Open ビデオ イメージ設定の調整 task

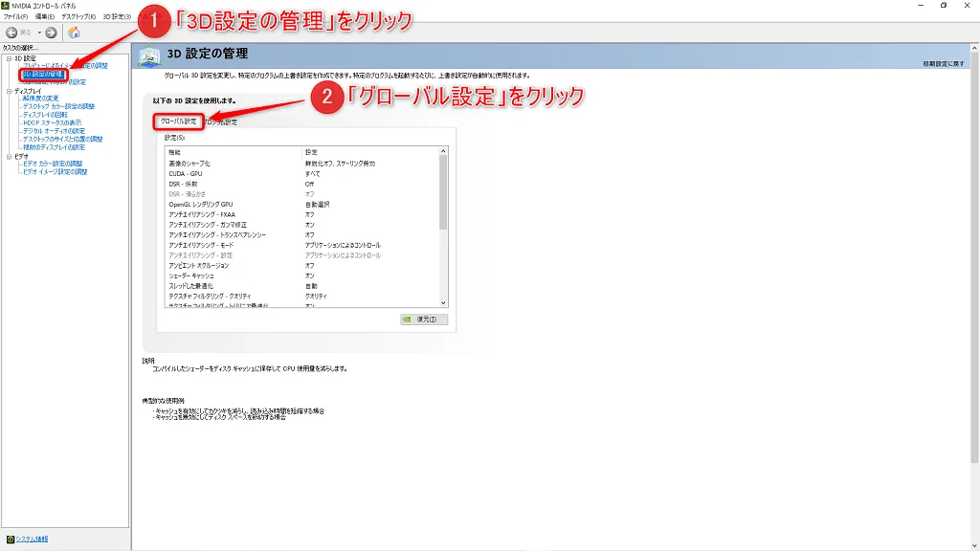click(55, 172)
